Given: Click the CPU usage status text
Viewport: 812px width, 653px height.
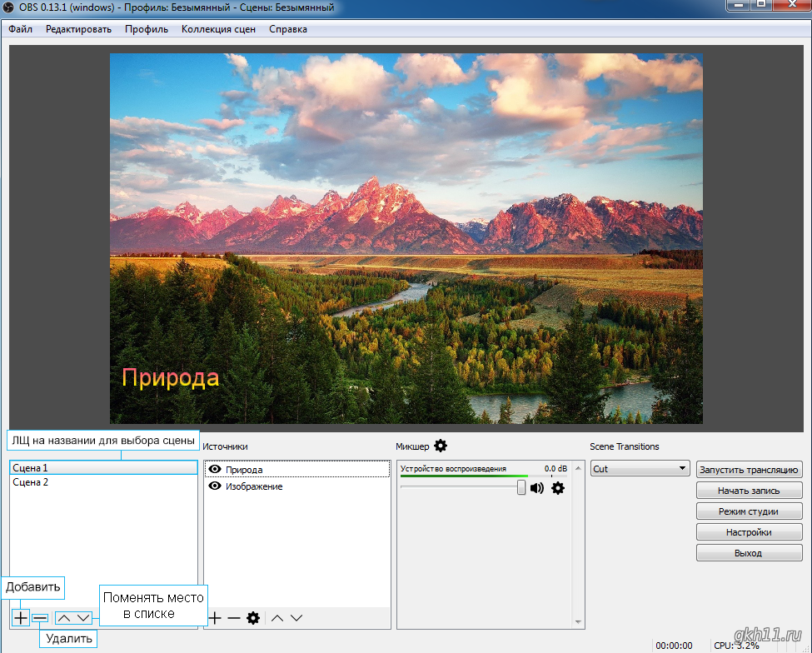Looking at the screenshot, I should [x=736, y=646].
